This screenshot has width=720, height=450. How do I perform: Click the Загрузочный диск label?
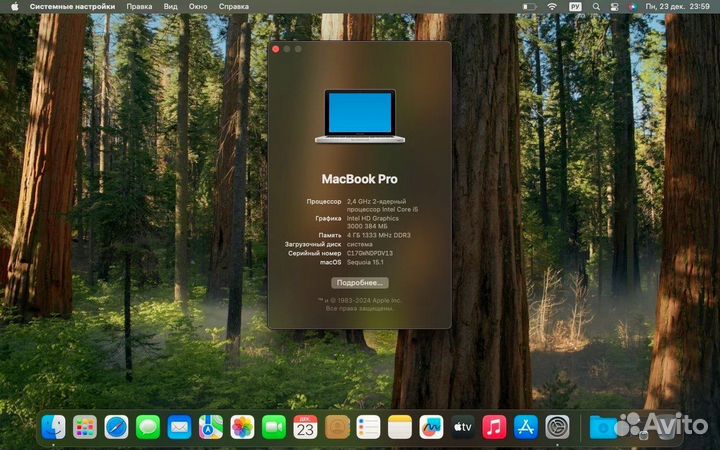pos(313,244)
